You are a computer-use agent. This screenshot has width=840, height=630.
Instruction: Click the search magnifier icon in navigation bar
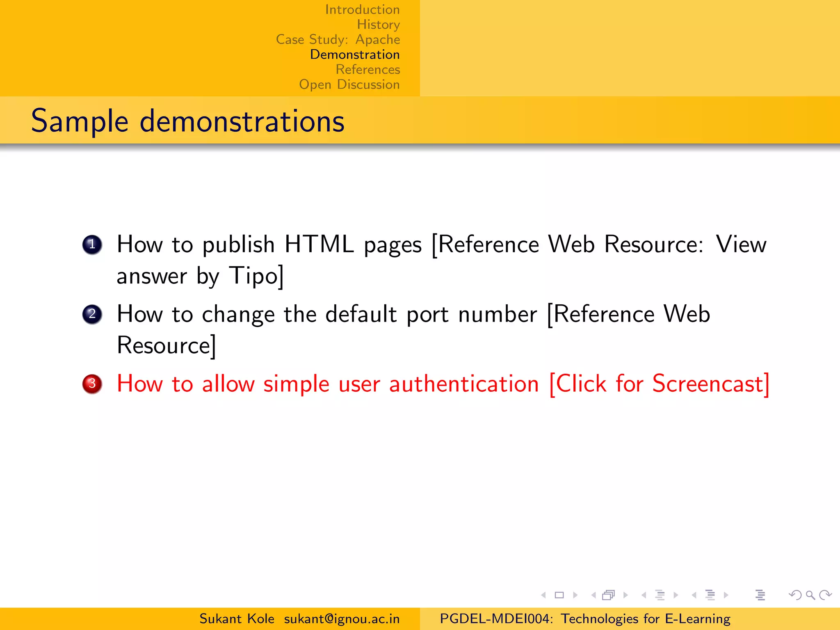point(810,595)
